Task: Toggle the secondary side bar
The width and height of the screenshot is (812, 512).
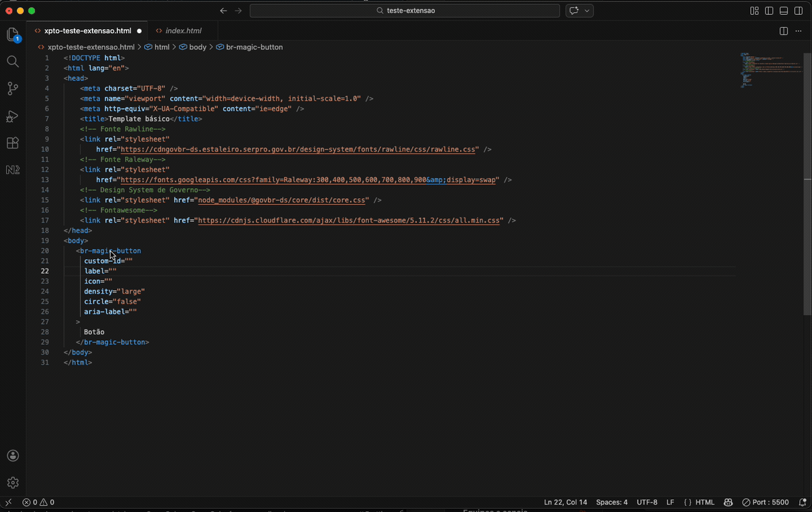Action: (799, 11)
